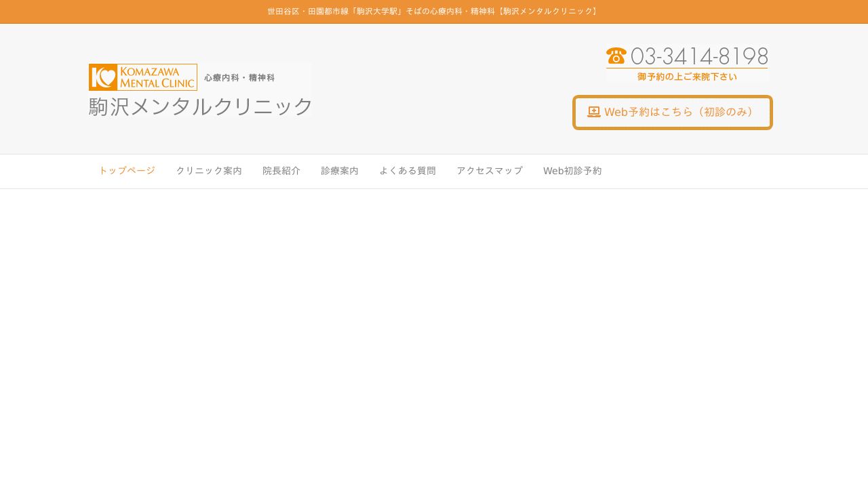Viewport: 868px width, 488px height.
Task: Click the Web予約はこちら（初診のみ） button
Action: (x=673, y=112)
